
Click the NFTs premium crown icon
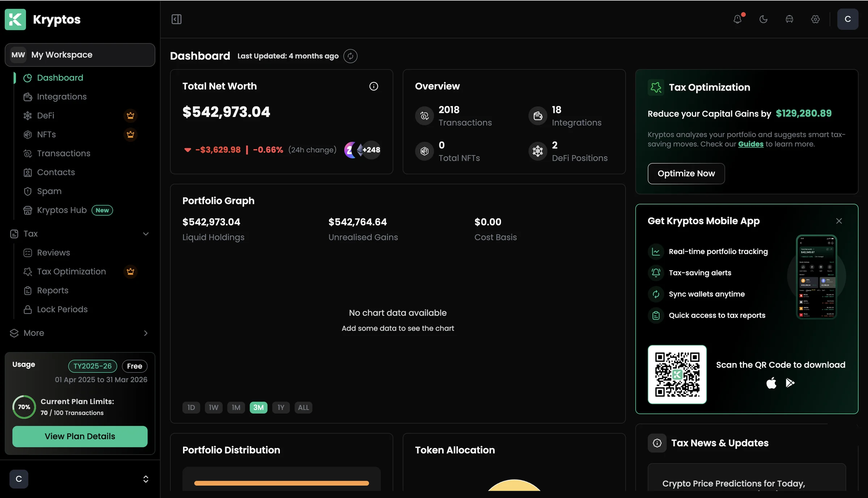(131, 134)
